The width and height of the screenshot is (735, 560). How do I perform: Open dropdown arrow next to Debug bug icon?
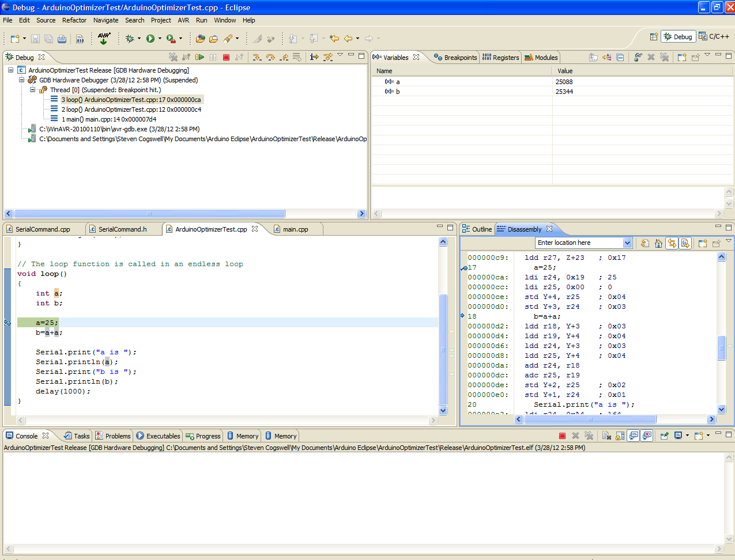[139, 39]
